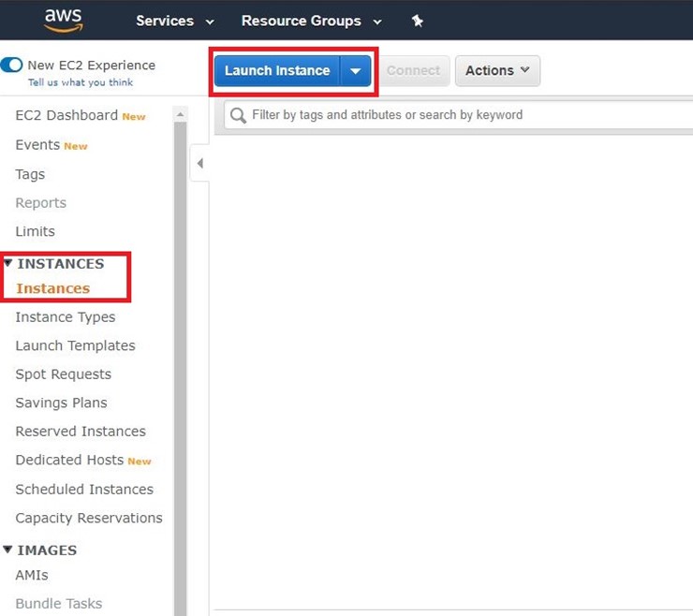Viewport: 693px width, 616px height.
Task: Open the Services menu
Action: (x=175, y=21)
